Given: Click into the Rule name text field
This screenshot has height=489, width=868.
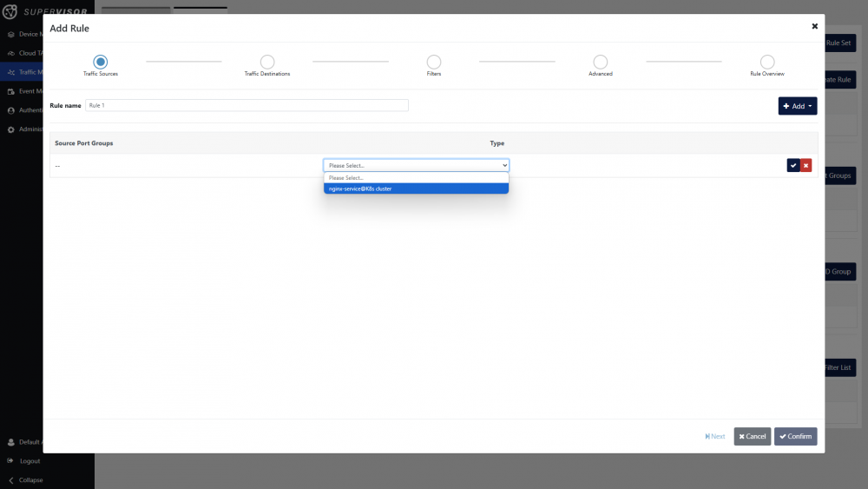Looking at the screenshot, I should (247, 105).
